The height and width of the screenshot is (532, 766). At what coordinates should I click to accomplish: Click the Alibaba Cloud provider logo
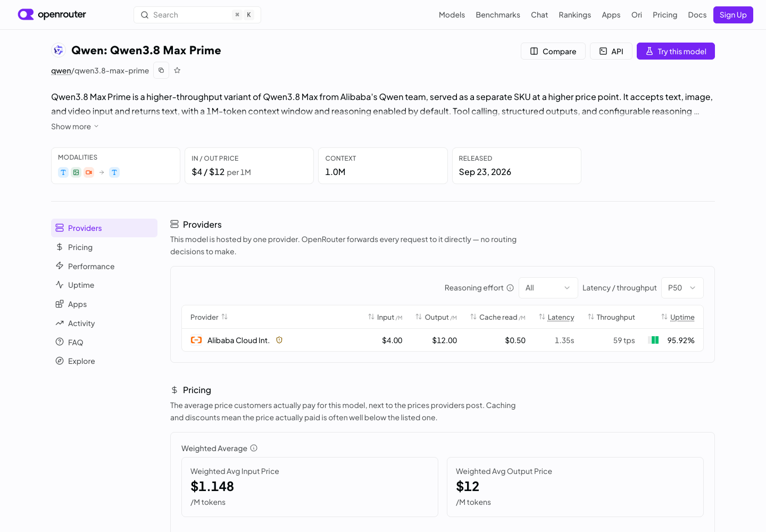click(x=196, y=340)
